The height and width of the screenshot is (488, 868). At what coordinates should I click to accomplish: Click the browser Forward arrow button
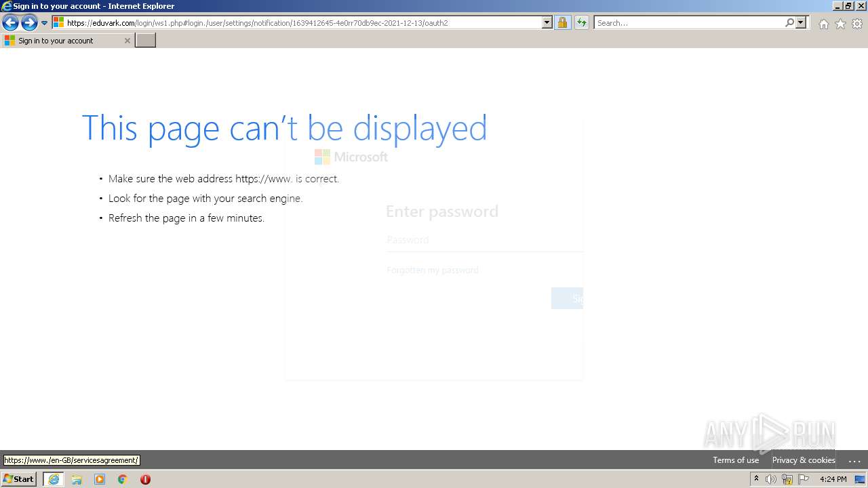pyautogui.click(x=29, y=23)
